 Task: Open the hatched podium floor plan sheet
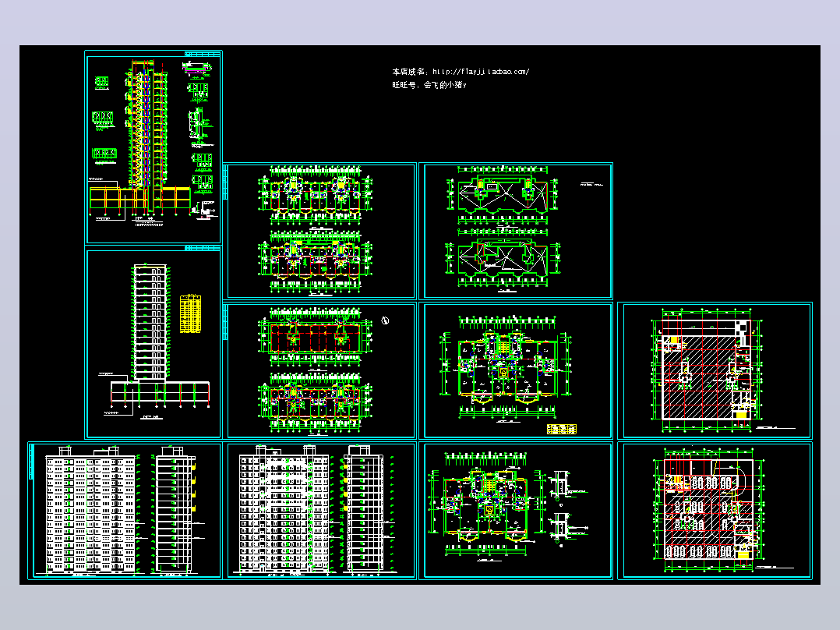[x=715, y=370]
